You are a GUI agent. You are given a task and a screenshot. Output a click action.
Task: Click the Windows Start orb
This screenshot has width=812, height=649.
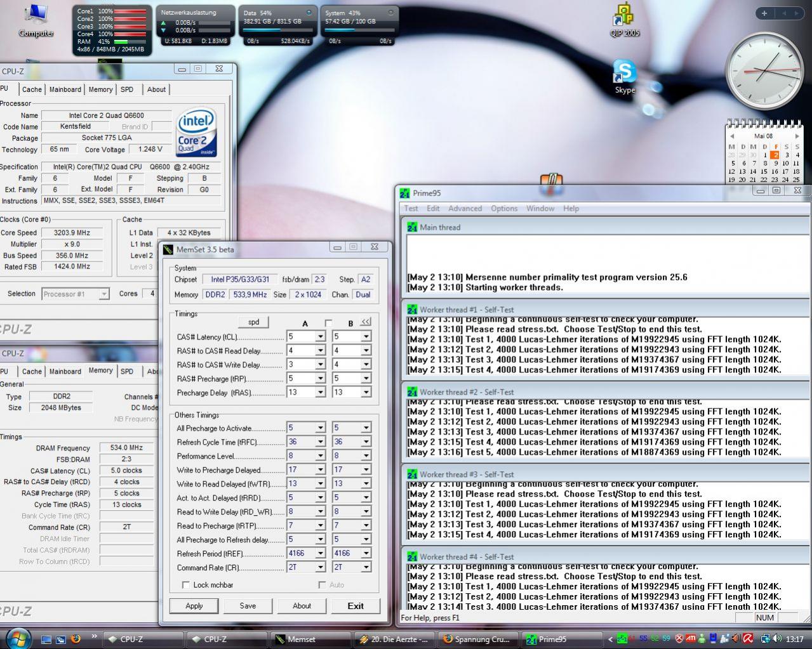pyautogui.click(x=18, y=638)
